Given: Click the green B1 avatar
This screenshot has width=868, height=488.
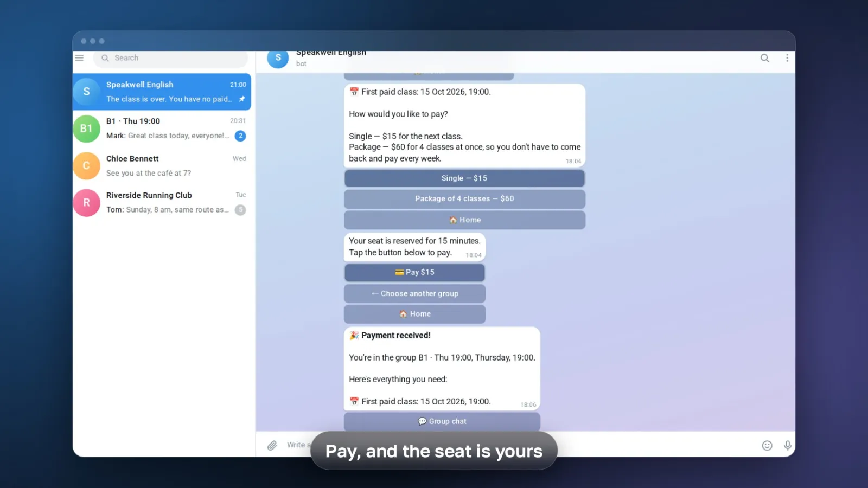Looking at the screenshot, I should pyautogui.click(x=86, y=129).
